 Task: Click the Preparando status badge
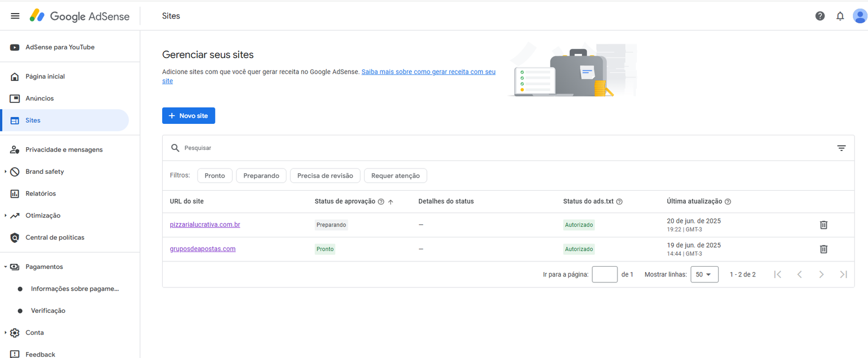point(331,225)
